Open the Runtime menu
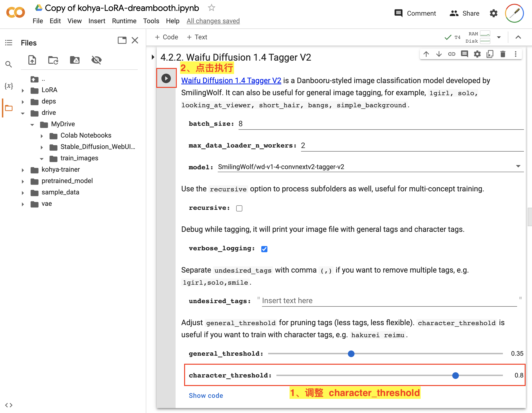 (x=124, y=21)
